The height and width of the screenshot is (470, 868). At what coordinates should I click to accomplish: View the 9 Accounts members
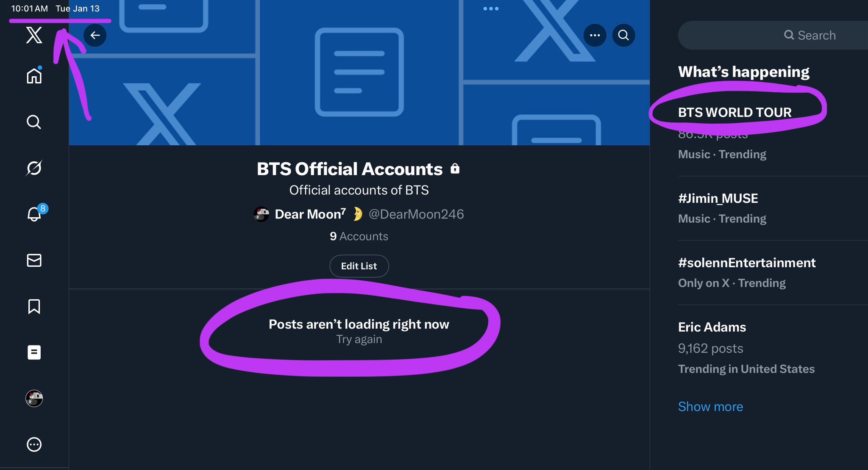pos(359,236)
